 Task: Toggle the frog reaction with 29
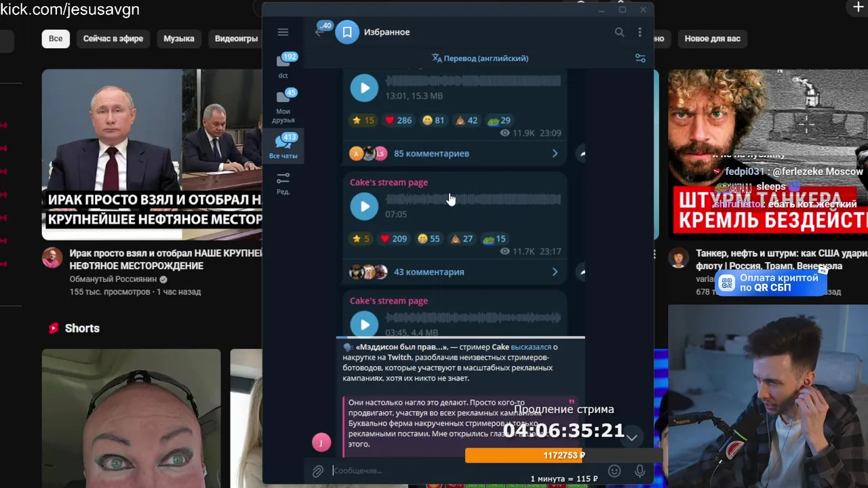tap(499, 121)
